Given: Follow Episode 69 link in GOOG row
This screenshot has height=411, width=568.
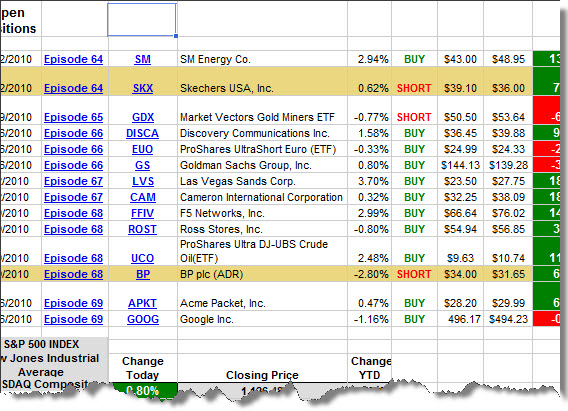Looking at the screenshot, I should click(x=74, y=319).
